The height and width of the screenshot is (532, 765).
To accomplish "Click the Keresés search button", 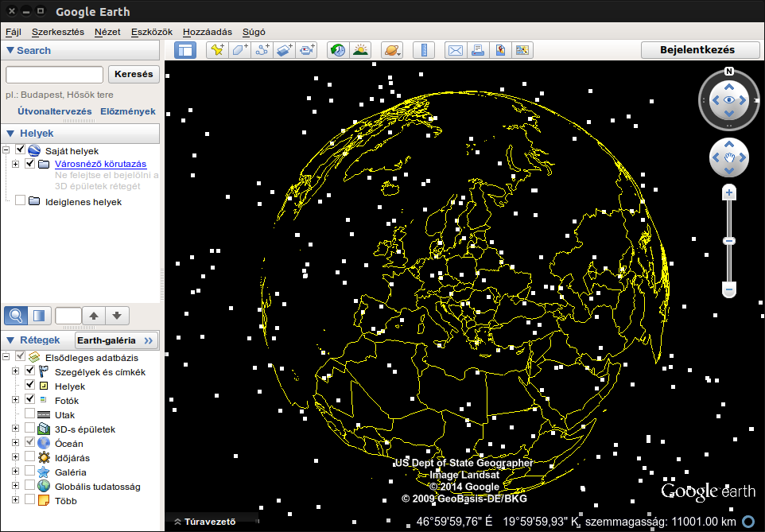I will [134, 74].
